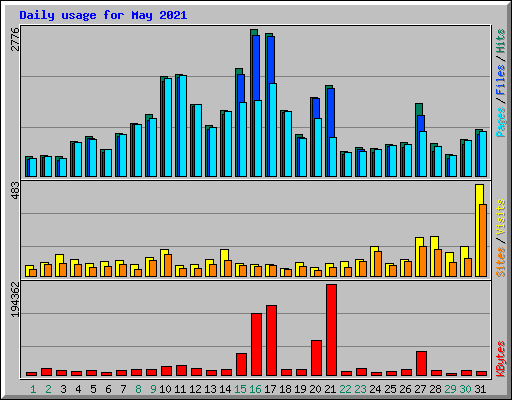This screenshot has width=512, height=400.
Task: Click day 22 on the x-axis
Action: 345,389
